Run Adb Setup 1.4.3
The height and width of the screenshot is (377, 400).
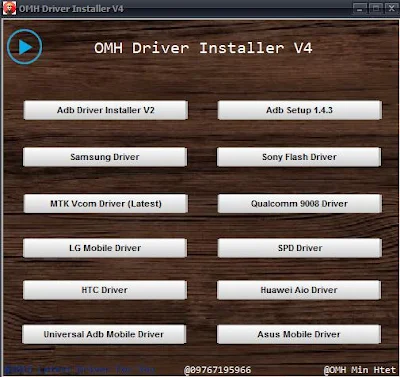(300, 110)
